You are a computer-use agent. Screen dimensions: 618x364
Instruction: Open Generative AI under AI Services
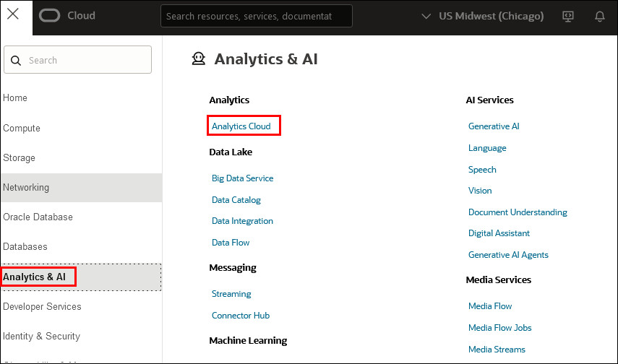tap(494, 126)
